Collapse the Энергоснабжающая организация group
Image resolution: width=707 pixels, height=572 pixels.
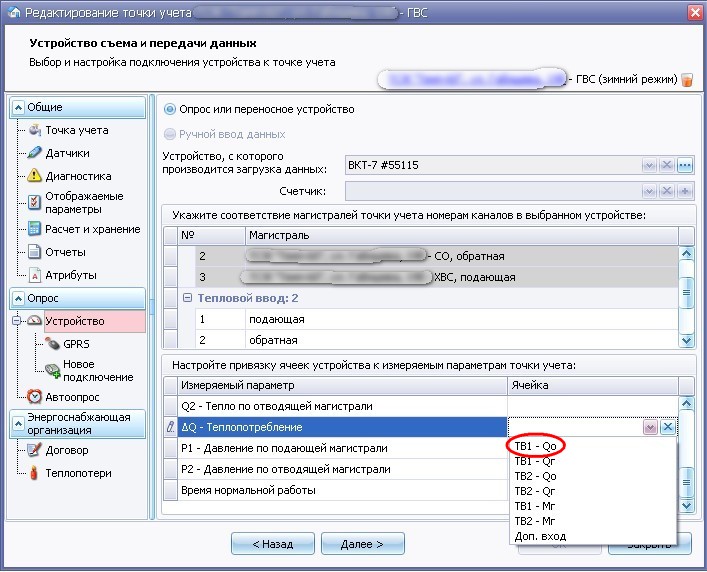coord(18,424)
